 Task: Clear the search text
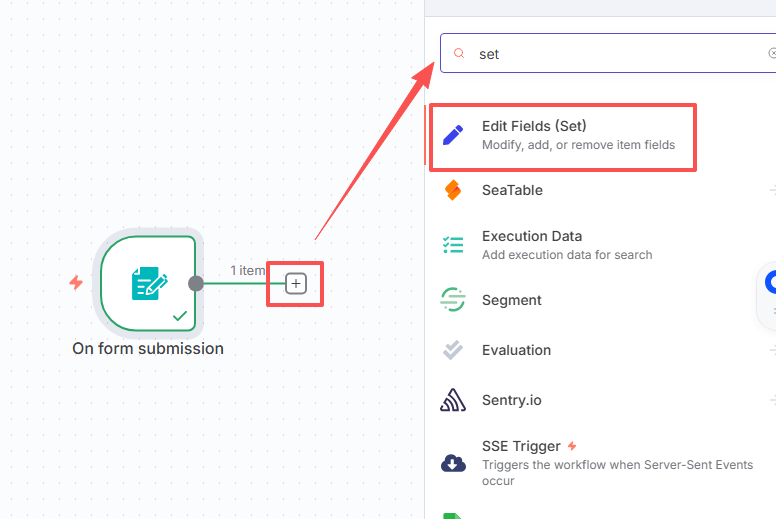coord(772,53)
